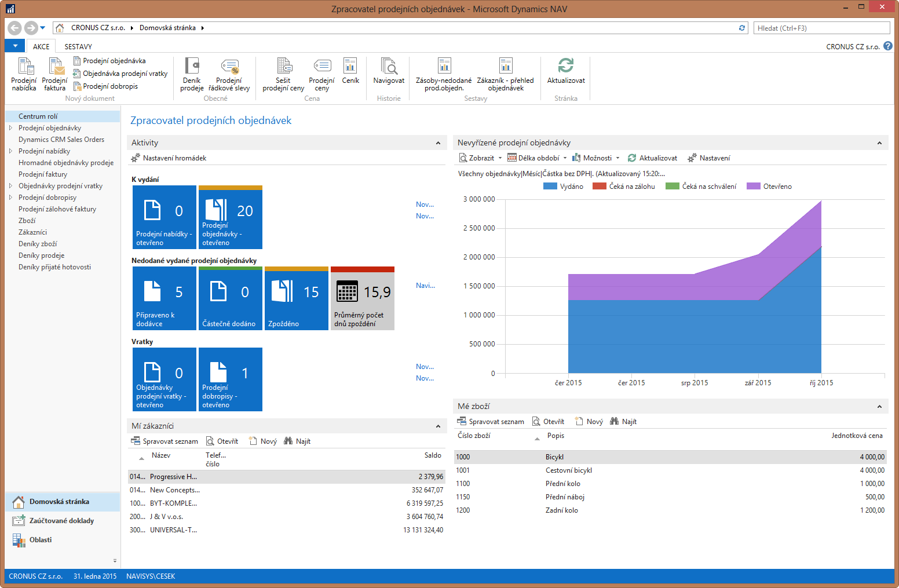899x588 pixels.
Task: Expand Prodejní nabídky tree node
Action: coord(10,151)
